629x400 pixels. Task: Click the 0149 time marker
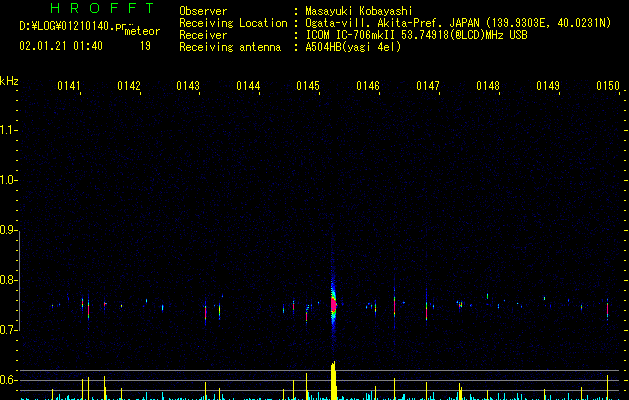(548, 86)
